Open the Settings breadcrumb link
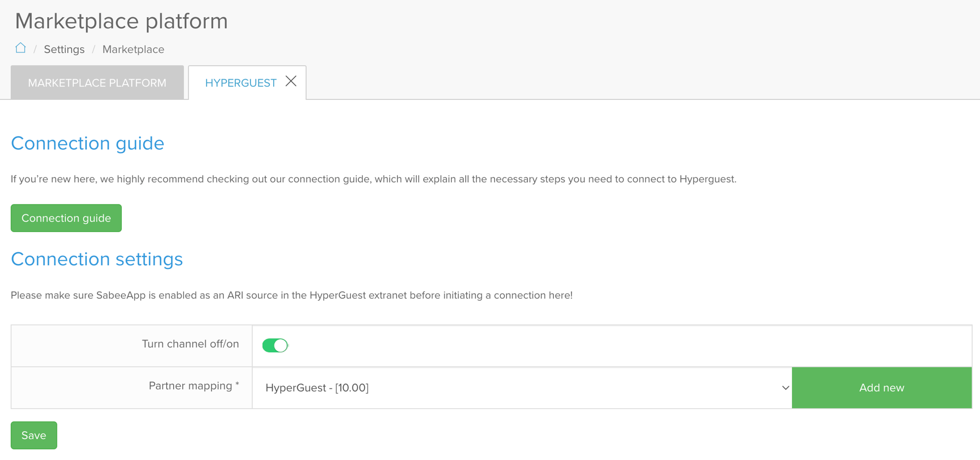 pyautogui.click(x=64, y=49)
